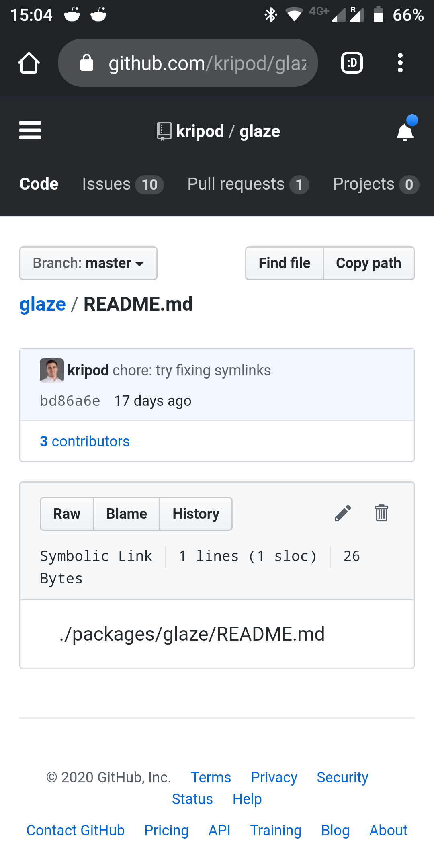
Task: Open the Blog footer link
Action: [x=336, y=830]
